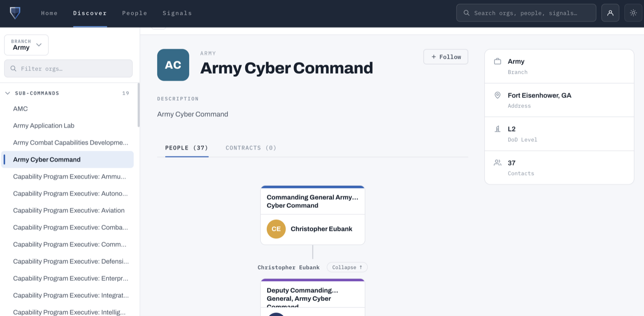The height and width of the screenshot is (316, 644).
Task: Switch to the Contracts (0) tab
Action: 251,148
